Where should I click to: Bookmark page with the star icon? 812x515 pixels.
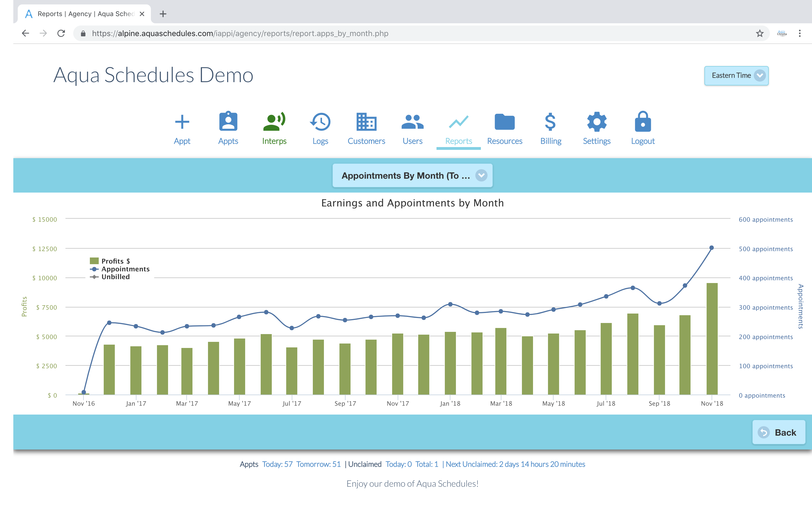[759, 33]
